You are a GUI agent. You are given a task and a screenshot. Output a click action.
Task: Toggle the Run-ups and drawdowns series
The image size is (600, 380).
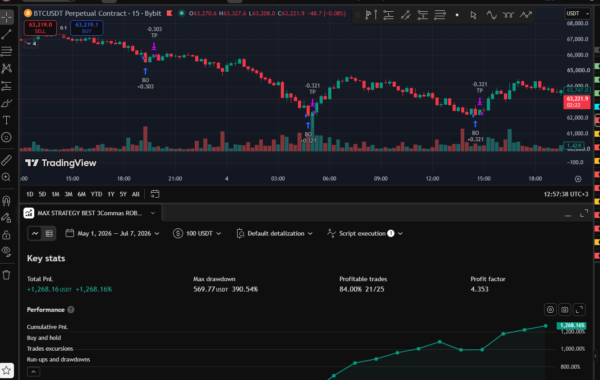[58, 359]
